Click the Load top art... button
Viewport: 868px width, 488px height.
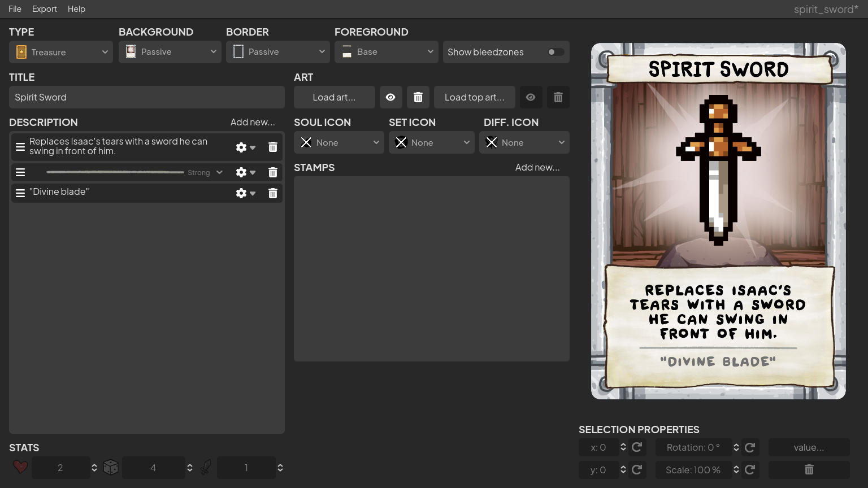click(475, 97)
